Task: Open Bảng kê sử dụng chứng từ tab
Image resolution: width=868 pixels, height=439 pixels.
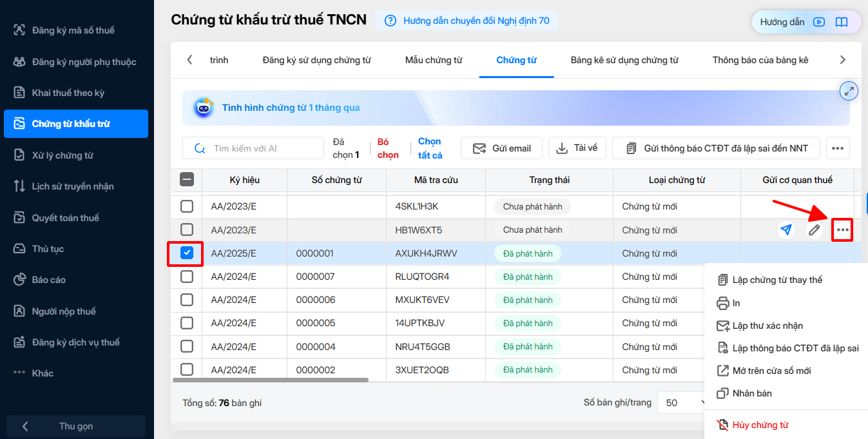Action: (x=624, y=60)
